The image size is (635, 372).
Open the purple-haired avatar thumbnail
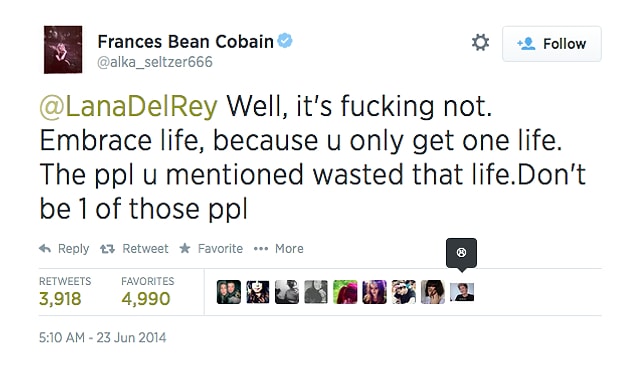point(375,292)
